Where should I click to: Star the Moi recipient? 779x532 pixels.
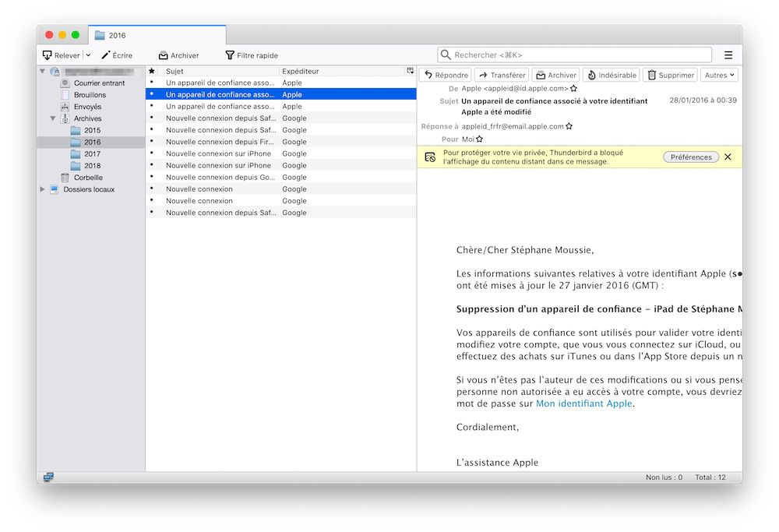479,139
